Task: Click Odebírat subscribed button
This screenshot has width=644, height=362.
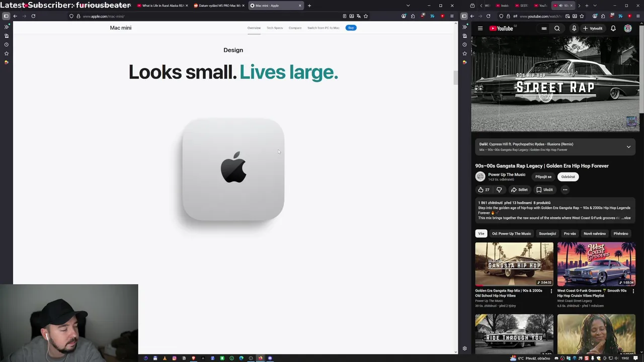Action: 568,176
